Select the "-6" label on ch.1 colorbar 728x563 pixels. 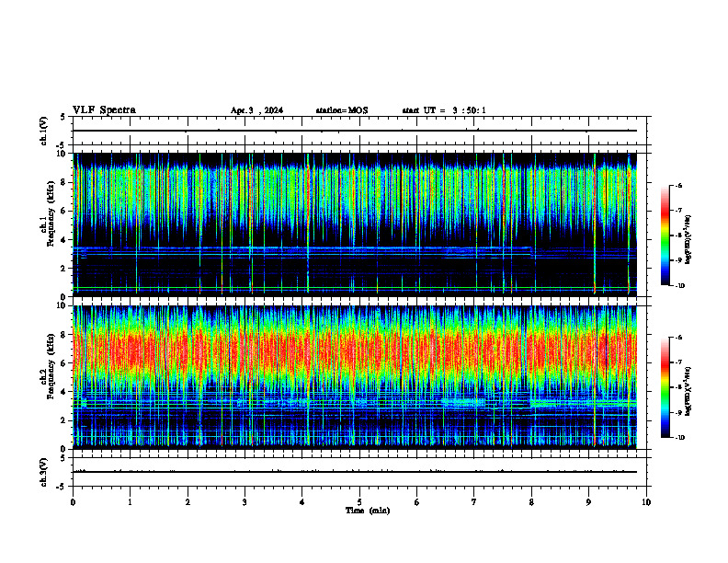click(679, 185)
